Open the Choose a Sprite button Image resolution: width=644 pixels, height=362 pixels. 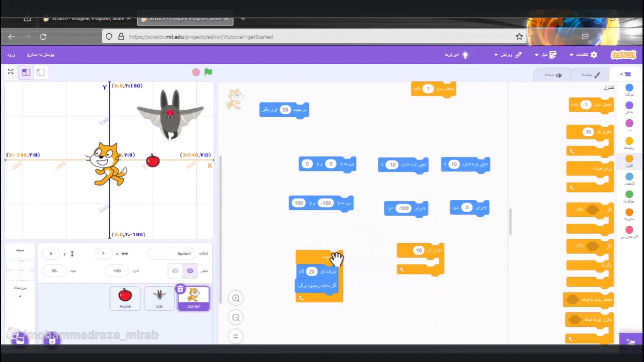[x=52, y=340]
